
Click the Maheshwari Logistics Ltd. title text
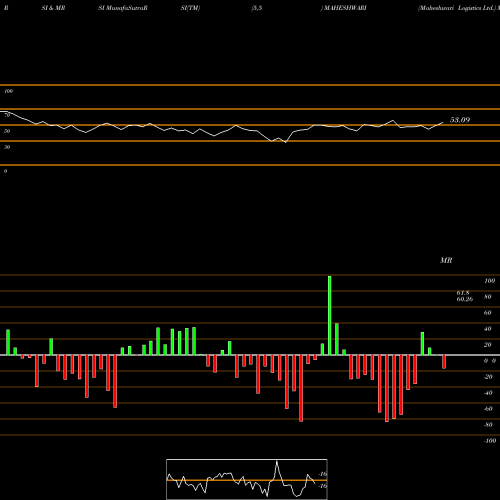(457, 8)
